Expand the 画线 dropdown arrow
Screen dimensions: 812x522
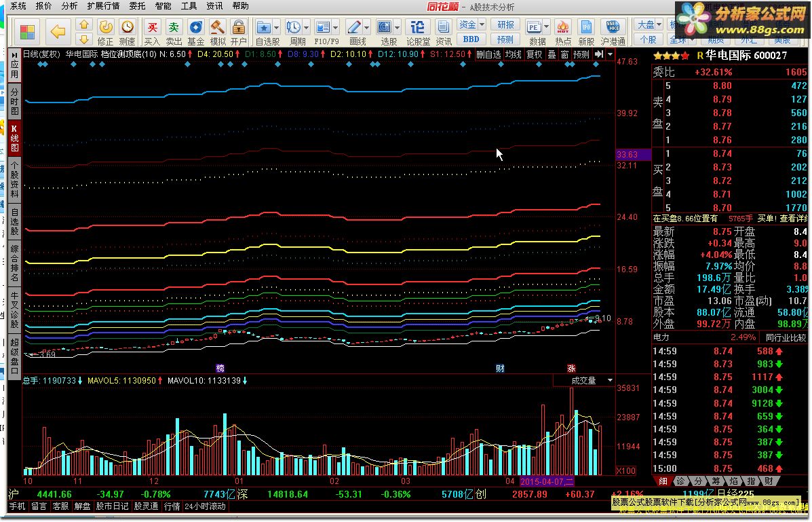pyautogui.click(x=367, y=27)
